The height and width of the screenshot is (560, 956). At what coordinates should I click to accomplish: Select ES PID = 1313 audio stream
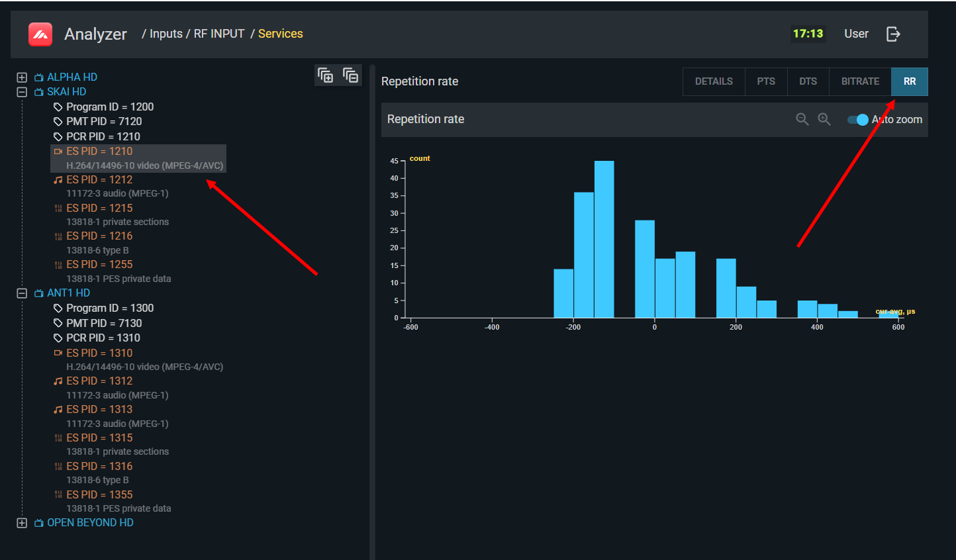pos(99,410)
